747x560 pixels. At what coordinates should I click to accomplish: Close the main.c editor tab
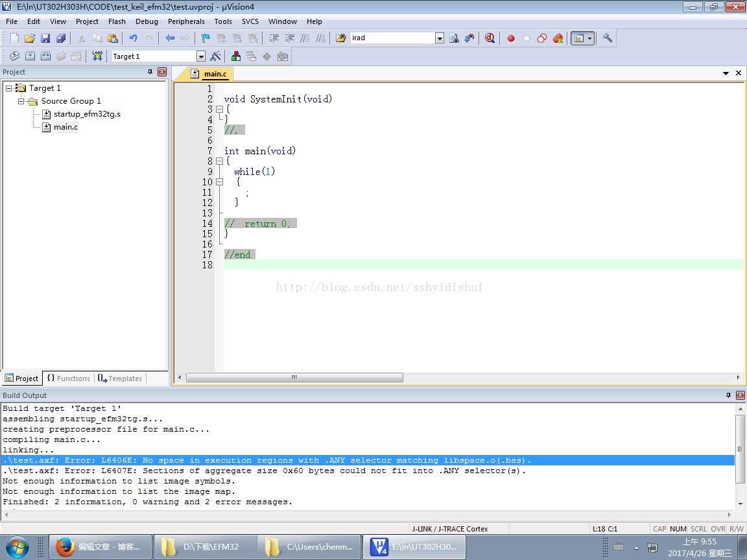(x=739, y=73)
